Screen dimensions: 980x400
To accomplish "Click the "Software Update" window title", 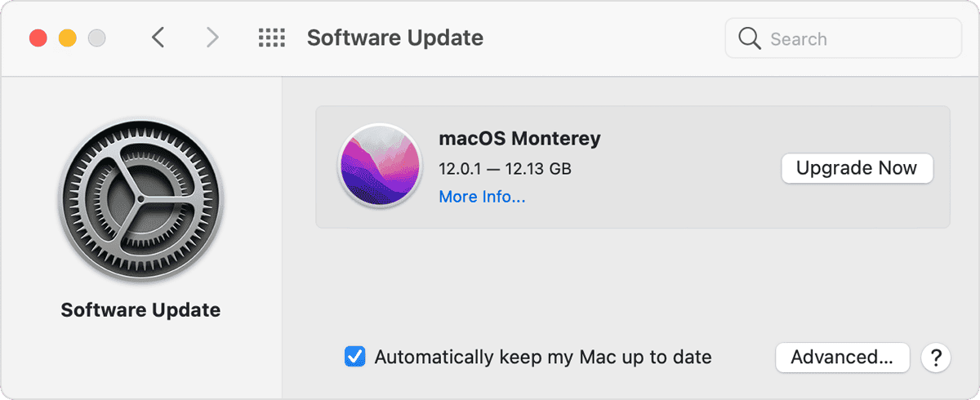I will point(395,38).
